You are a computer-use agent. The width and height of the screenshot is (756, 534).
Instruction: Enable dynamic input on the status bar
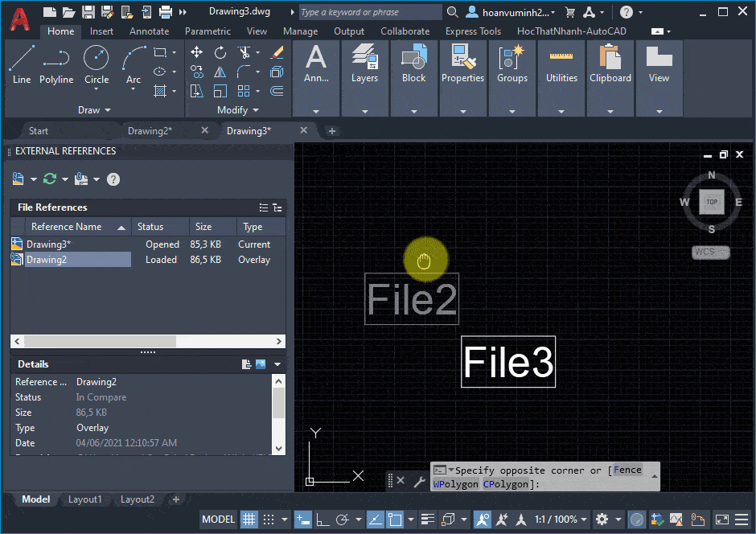click(x=302, y=520)
